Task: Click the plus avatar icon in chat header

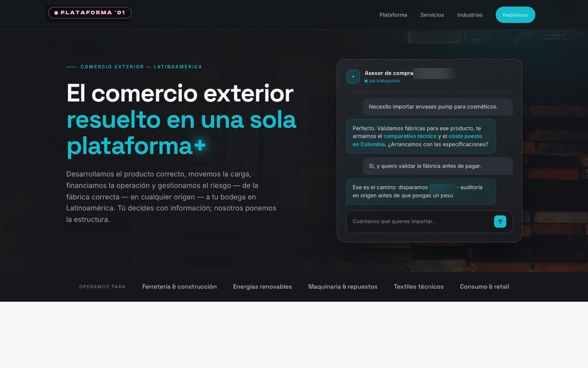Action: coord(353,77)
